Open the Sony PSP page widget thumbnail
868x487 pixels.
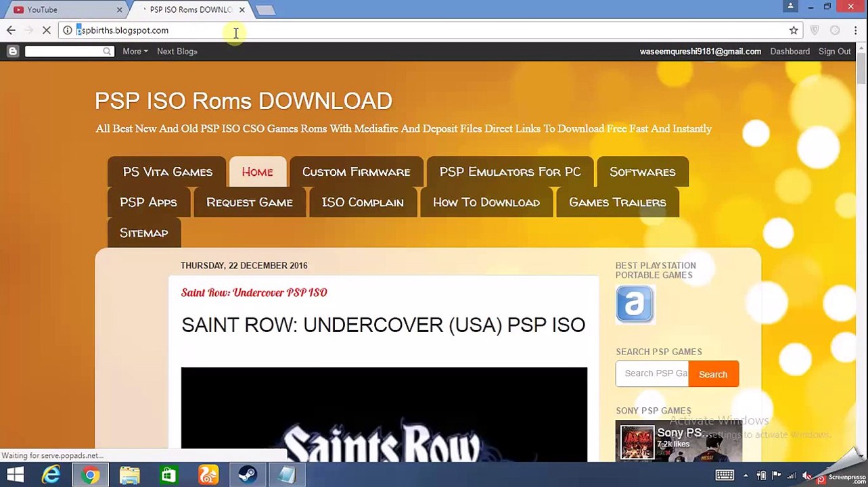click(x=637, y=442)
